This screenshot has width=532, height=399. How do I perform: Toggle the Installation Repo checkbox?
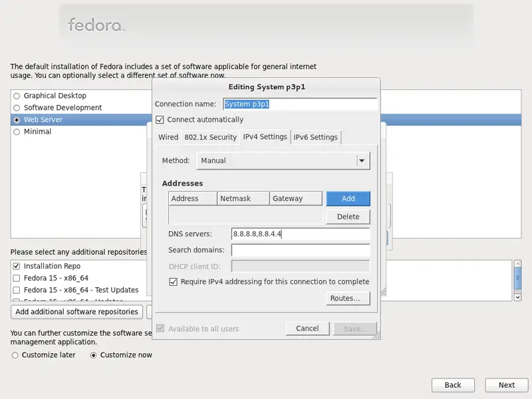tap(16, 266)
